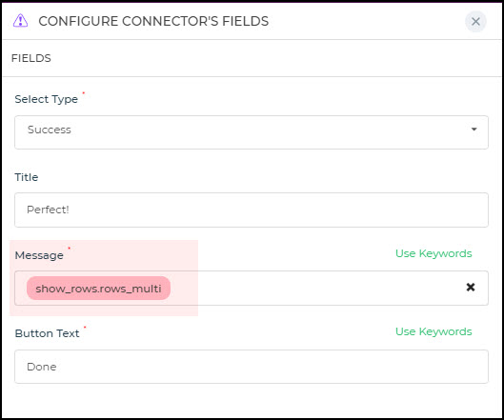504x420 pixels.
Task: Select the show_rows.rows_multi keyword chip
Action: [98, 289]
